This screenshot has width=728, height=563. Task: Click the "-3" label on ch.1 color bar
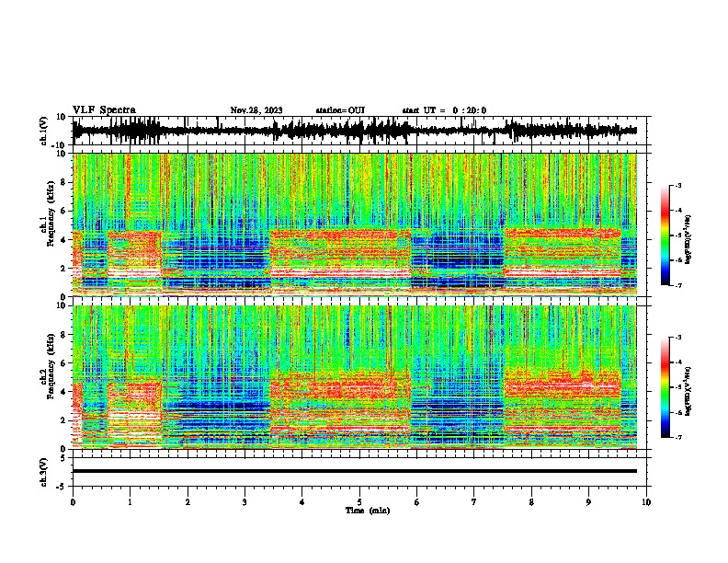click(x=678, y=186)
